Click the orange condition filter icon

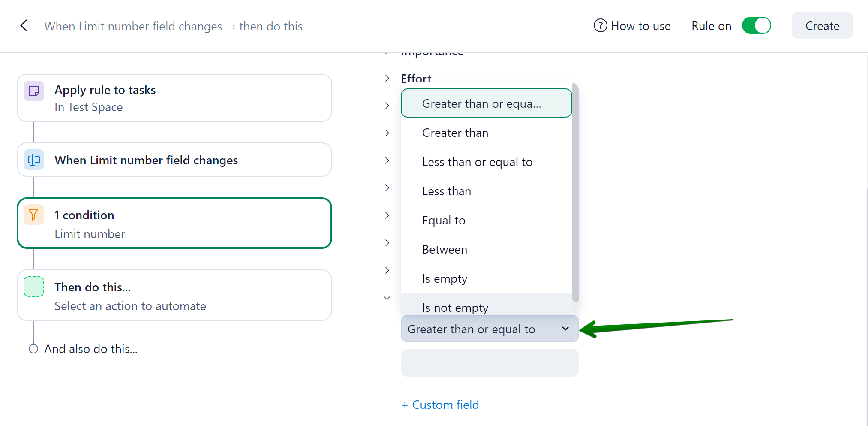coord(34,215)
